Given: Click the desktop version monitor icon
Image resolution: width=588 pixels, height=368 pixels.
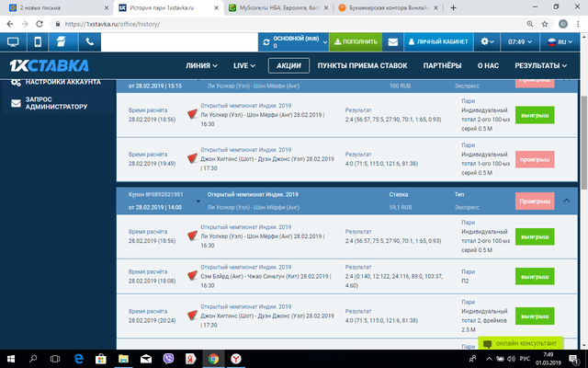Looking at the screenshot, I should tap(14, 42).
